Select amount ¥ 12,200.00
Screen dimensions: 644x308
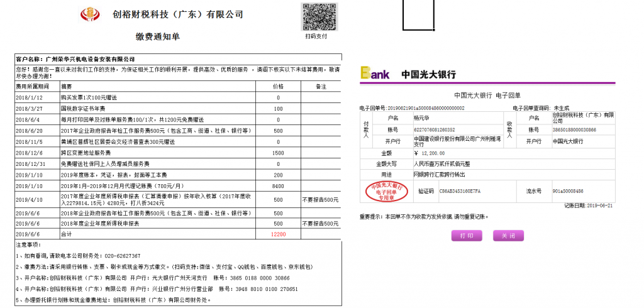[x=430, y=153]
